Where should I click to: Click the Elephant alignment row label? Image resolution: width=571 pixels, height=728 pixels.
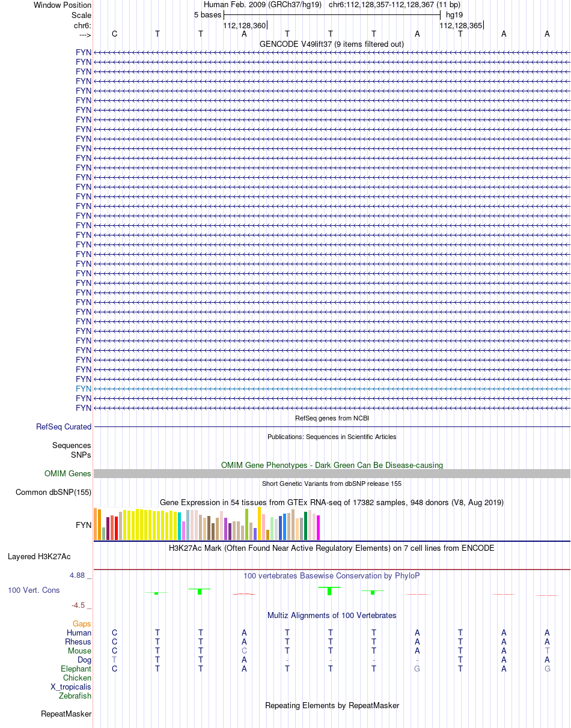point(76,669)
